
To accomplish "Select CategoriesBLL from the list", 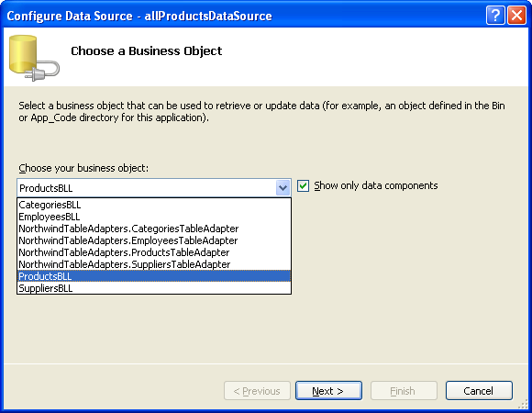I will click(154, 205).
